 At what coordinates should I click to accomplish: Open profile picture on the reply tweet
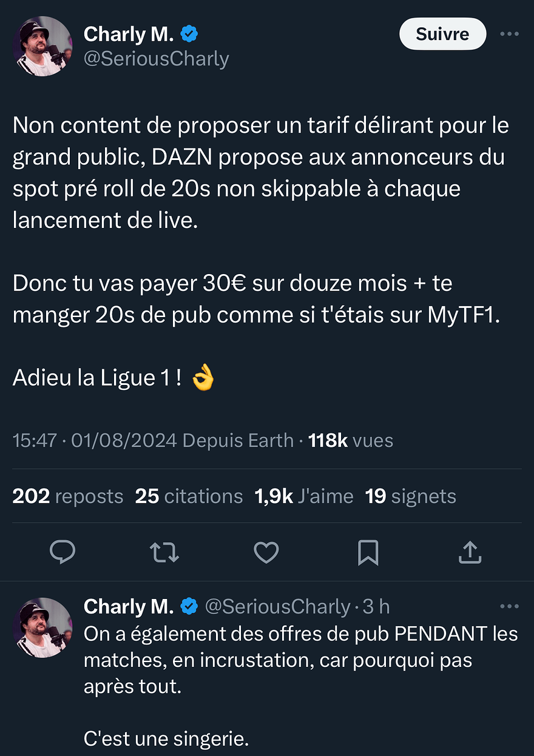click(42, 628)
